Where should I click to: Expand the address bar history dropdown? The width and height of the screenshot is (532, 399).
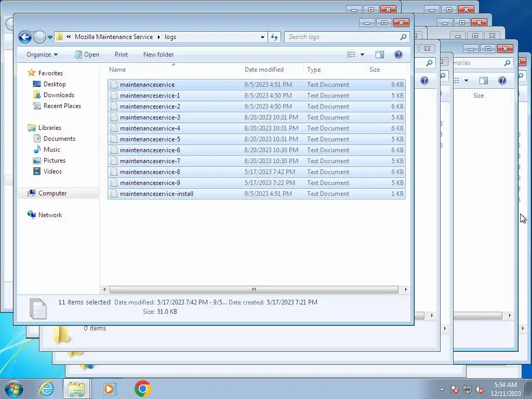pyautogui.click(x=262, y=37)
